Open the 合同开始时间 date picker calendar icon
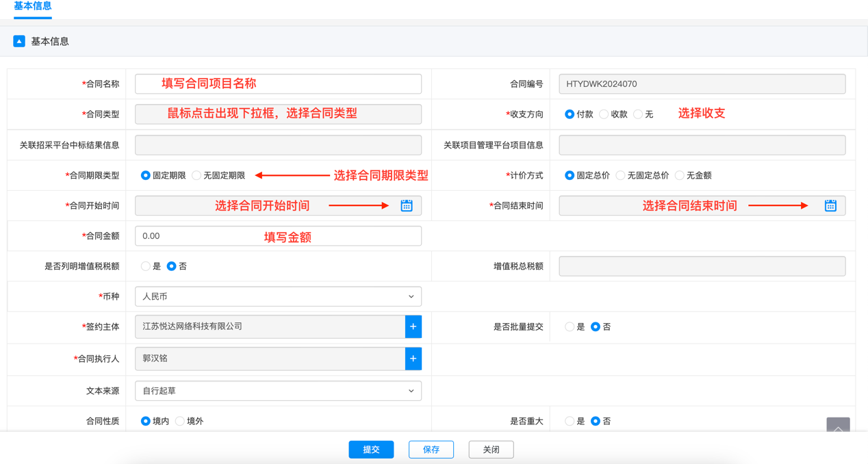This screenshot has height=464, width=868. [406, 205]
